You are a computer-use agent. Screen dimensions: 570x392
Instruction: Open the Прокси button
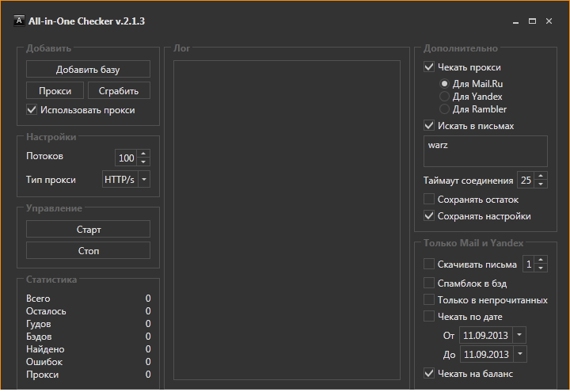[55, 90]
